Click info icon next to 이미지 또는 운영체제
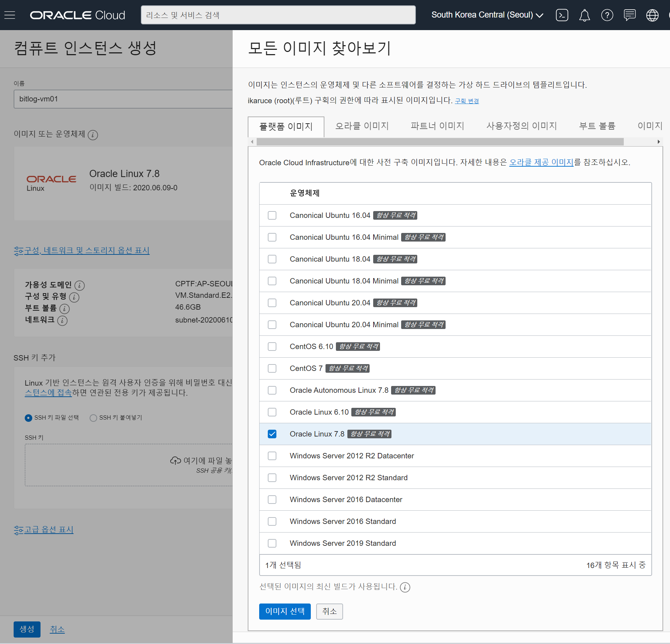Screen dimensions: 670x644 tap(93, 135)
